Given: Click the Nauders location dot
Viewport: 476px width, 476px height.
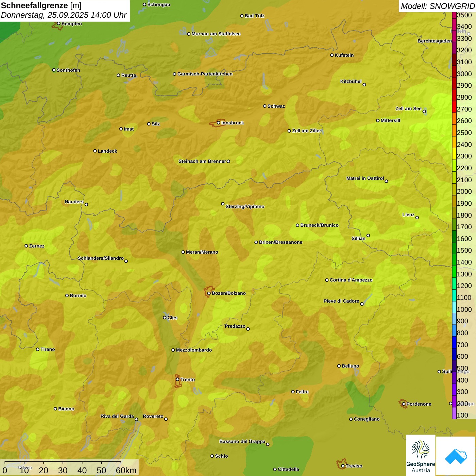Looking at the screenshot, I should click(x=86, y=204).
